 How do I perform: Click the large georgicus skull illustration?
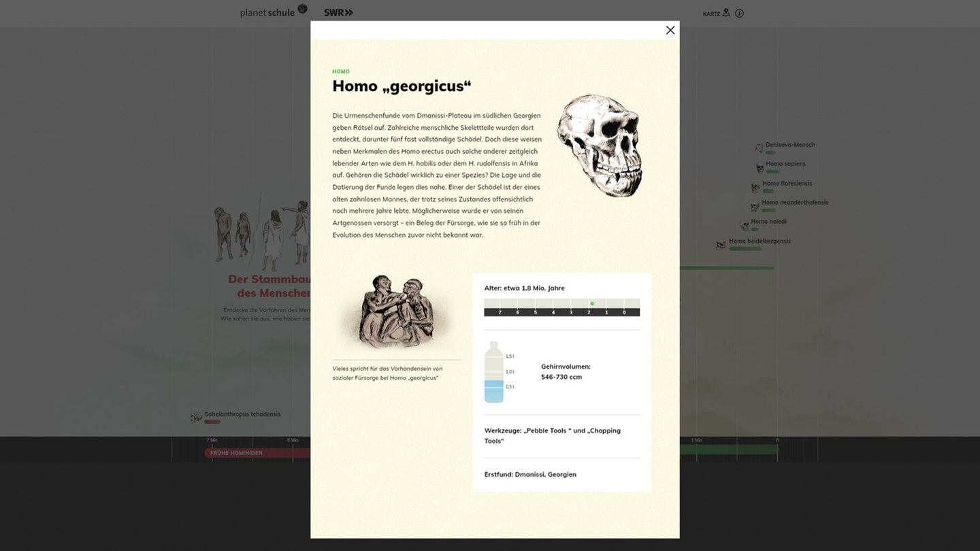[x=600, y=146]
